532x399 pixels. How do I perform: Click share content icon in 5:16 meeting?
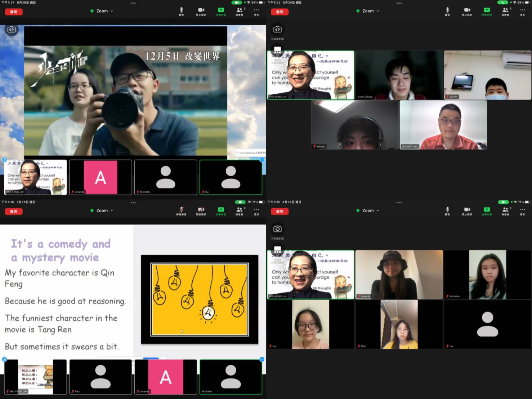click(x=221, y=210)
